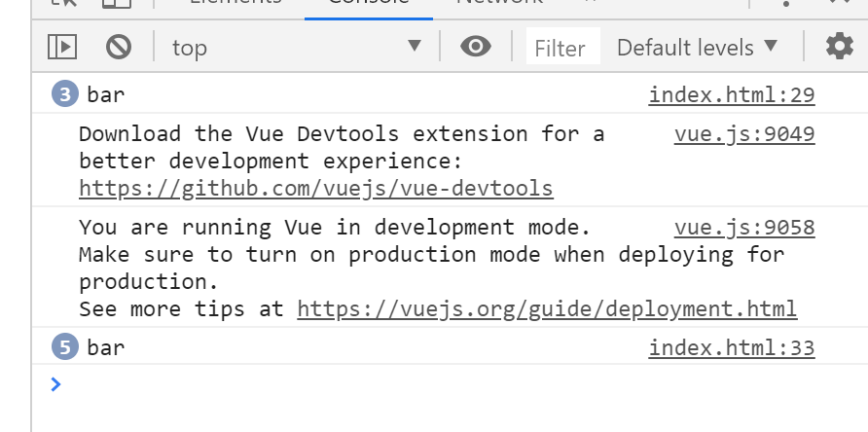The image size is (868, 432).
Task: Switch to the Network tab
Action: (x=499, y=4)
